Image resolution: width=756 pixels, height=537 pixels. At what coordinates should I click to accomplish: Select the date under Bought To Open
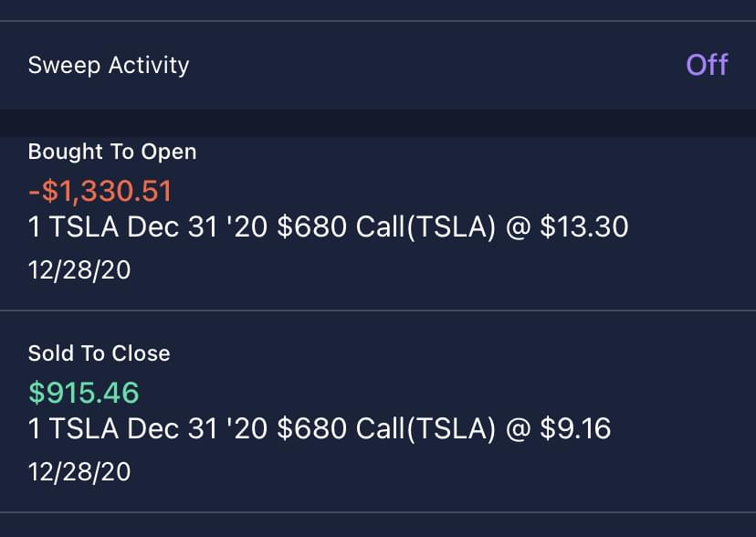click(x=79, y=271)
